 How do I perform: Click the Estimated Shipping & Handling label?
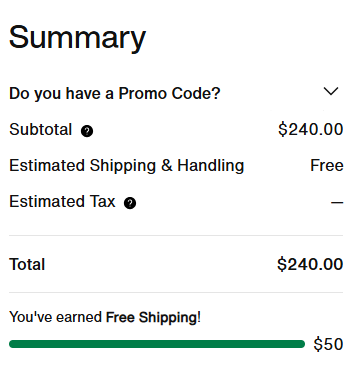(127, 166)
